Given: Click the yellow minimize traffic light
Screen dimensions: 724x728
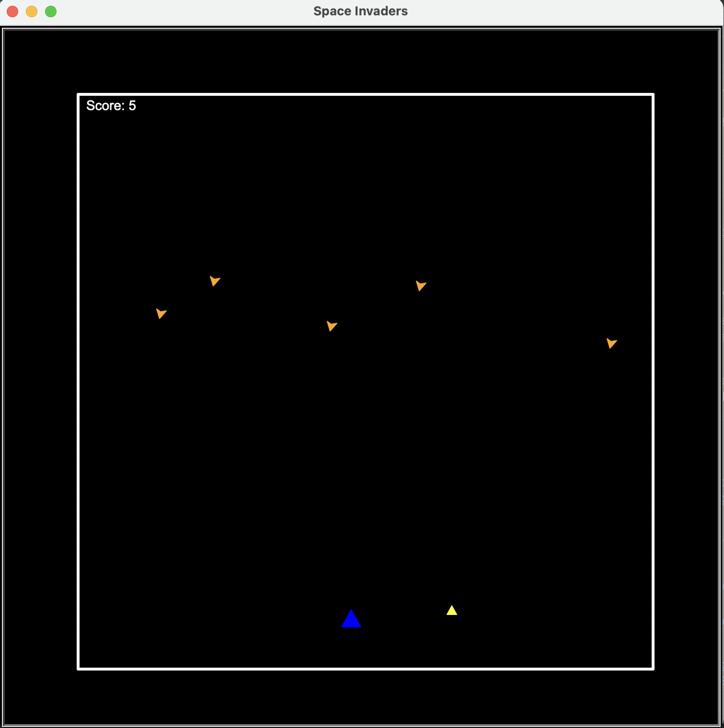Looking at the screenshot, I should click(x=31, y=11).
